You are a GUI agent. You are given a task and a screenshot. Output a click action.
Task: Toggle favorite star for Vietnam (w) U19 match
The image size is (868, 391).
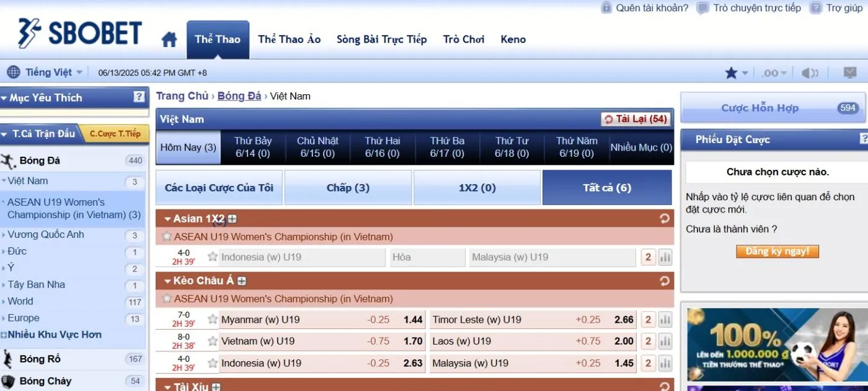pos(213,341)
